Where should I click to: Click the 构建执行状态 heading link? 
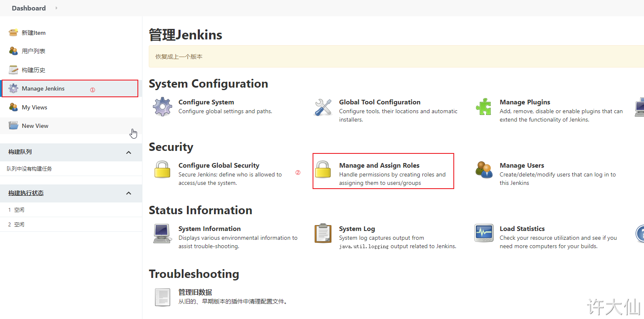tap(26, 193)
